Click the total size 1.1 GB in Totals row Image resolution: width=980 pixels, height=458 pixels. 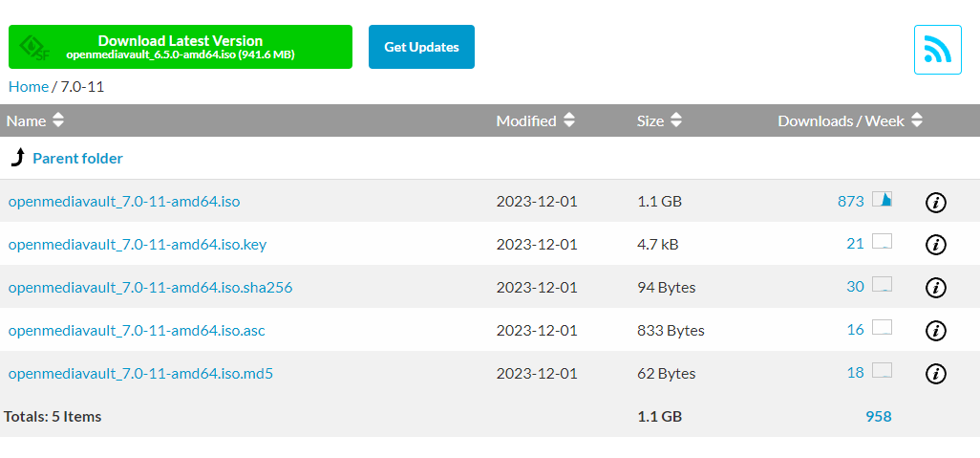click(x=659, y=417)
